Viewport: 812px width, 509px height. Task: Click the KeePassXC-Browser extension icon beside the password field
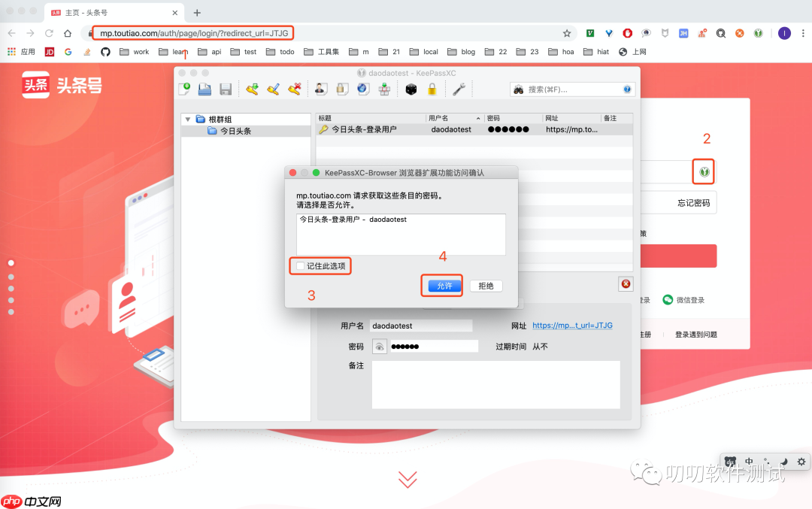click(703, 171)
